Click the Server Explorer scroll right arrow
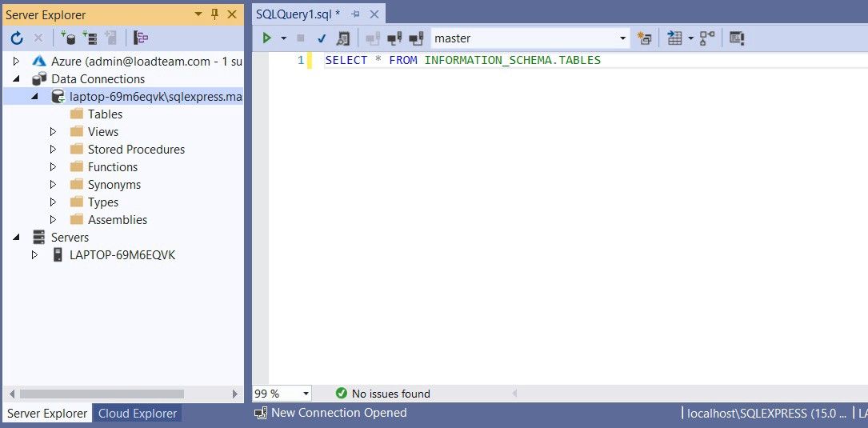Viewport: 868px width, 428px height. pos(234,394)
